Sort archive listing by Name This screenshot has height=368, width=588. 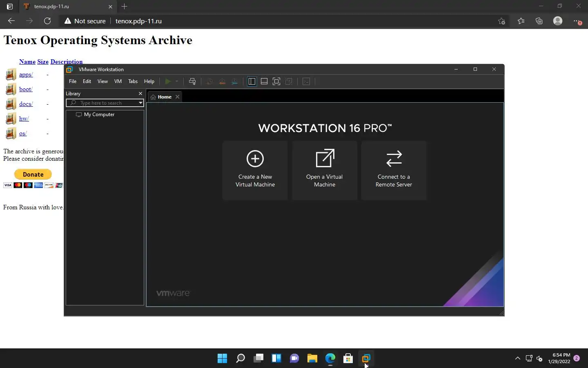click(x=27, y=62)
